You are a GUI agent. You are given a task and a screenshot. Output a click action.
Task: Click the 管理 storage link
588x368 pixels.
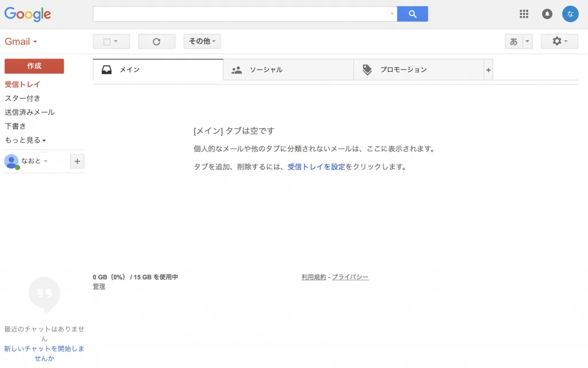click(x=99, y=286)
